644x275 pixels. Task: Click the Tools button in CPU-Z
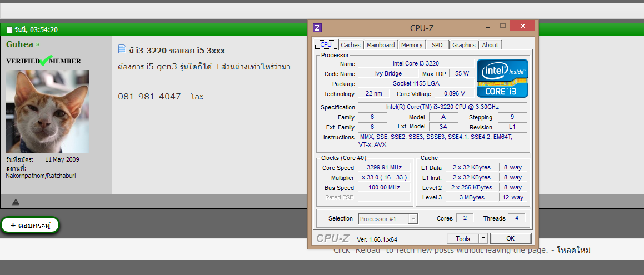[x=462, y=238]
